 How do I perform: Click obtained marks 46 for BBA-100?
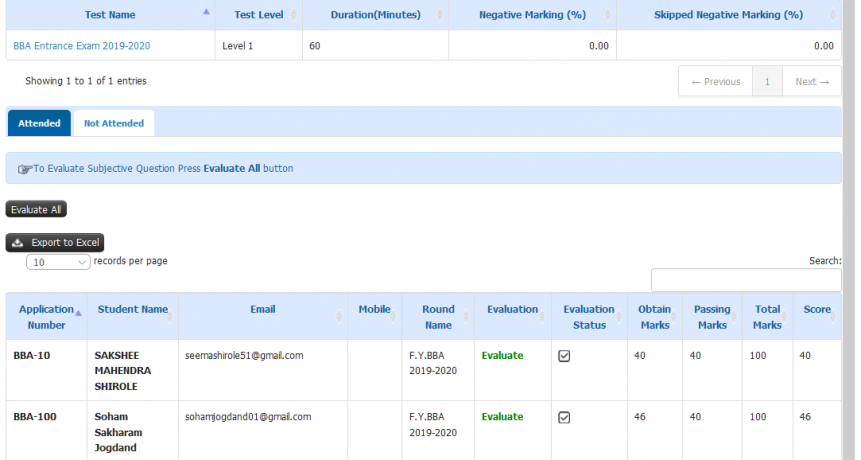coord(640,417)
